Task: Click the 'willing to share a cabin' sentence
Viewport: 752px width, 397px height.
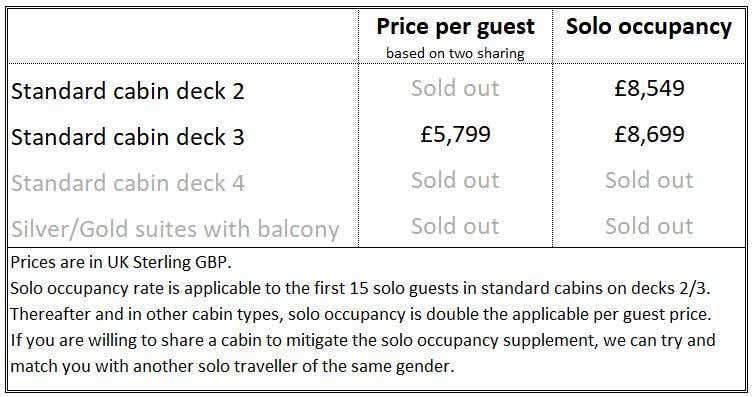Action: (363, 340)
